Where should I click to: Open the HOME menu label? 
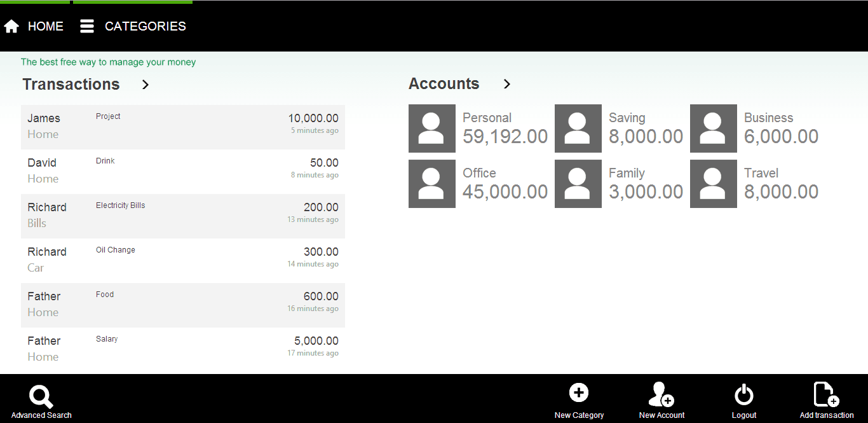click(46, 26)
